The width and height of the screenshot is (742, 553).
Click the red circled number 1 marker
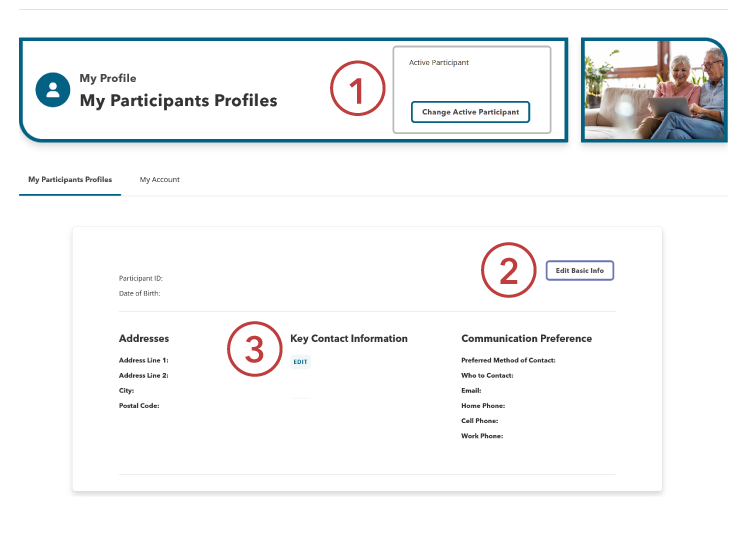coord(358,91)
